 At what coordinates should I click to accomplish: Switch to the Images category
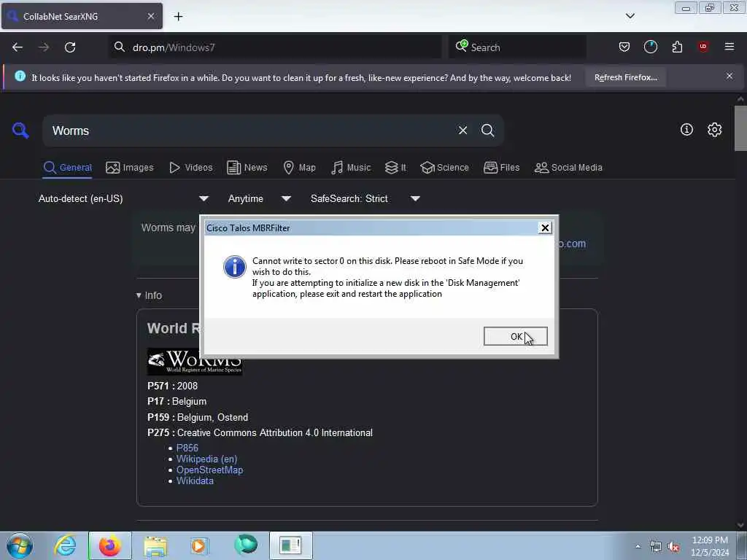tap(130, 168)
